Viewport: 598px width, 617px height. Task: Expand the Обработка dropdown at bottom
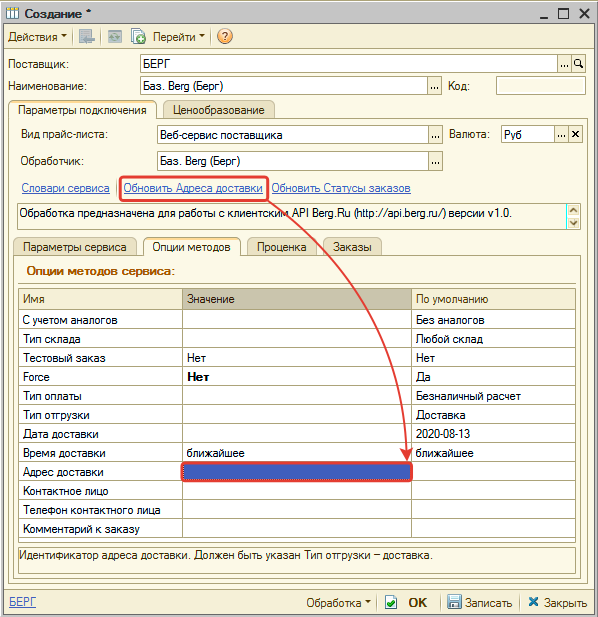(338, 602)
